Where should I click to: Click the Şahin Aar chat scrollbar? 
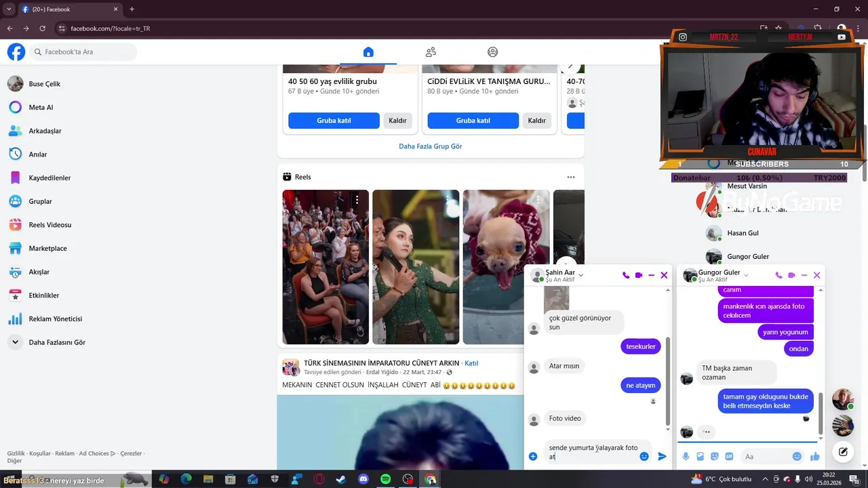pos(669,381)
